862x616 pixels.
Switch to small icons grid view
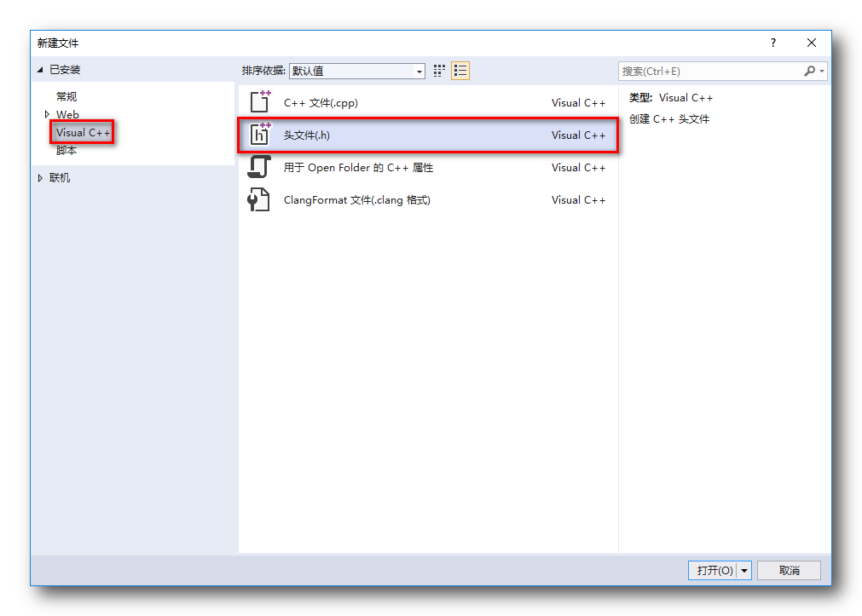pyautogui.click(x=439, y=71)
